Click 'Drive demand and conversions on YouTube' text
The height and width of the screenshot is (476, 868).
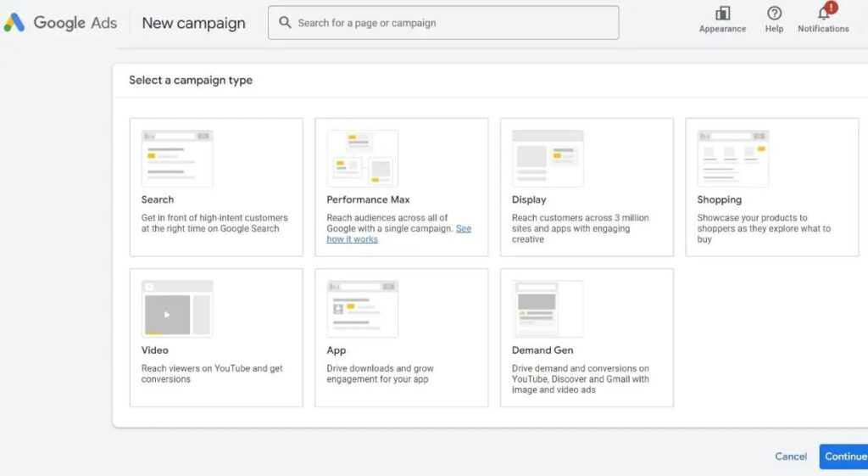point(580,379)
